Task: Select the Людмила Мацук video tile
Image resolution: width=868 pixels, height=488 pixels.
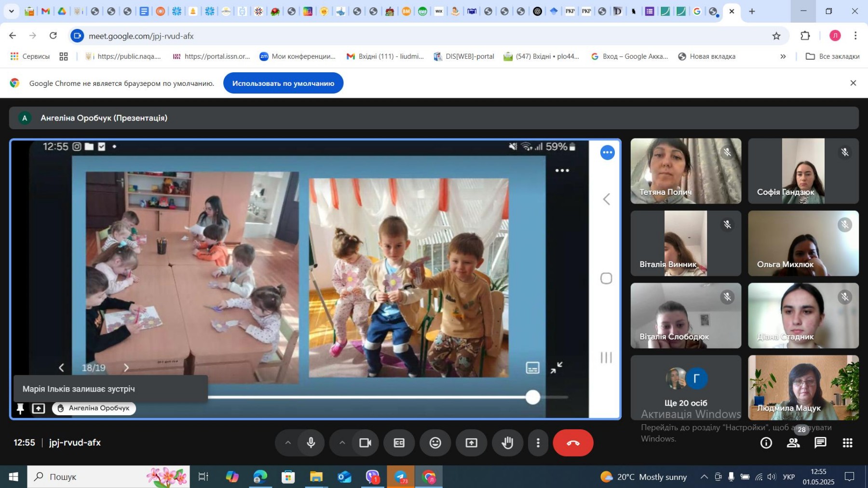Action: 803,388
